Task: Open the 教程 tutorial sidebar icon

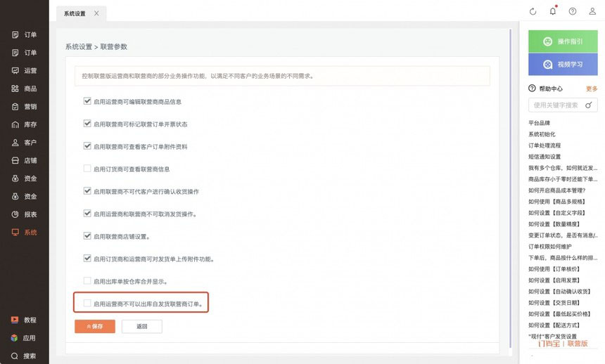Action: point(15,320)
